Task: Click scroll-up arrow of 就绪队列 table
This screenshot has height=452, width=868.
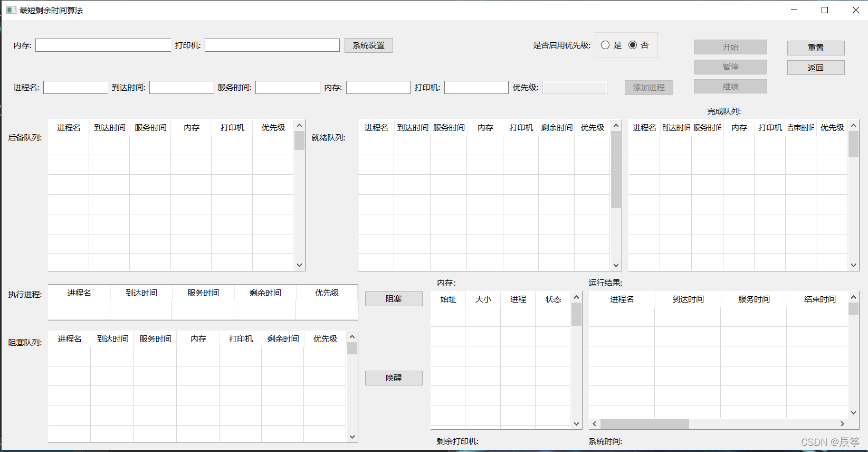Action: click(x=616, y=126)
